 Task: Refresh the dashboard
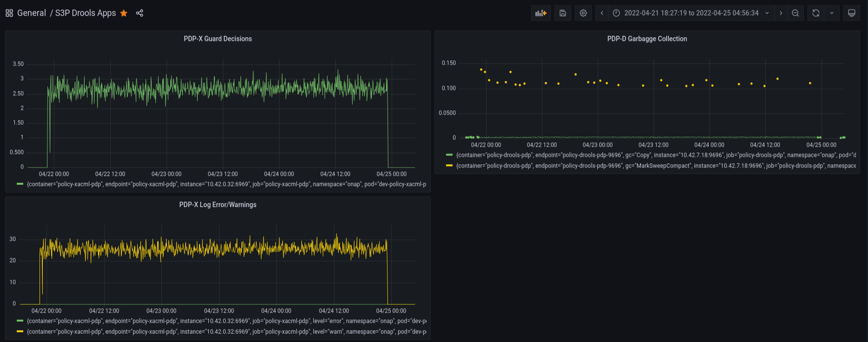pos(816,13)
